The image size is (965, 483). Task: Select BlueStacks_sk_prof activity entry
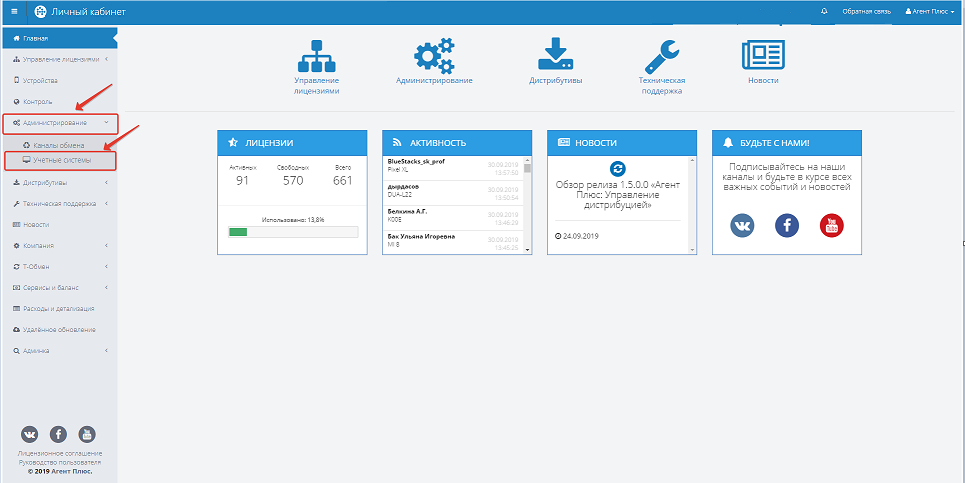452,169
